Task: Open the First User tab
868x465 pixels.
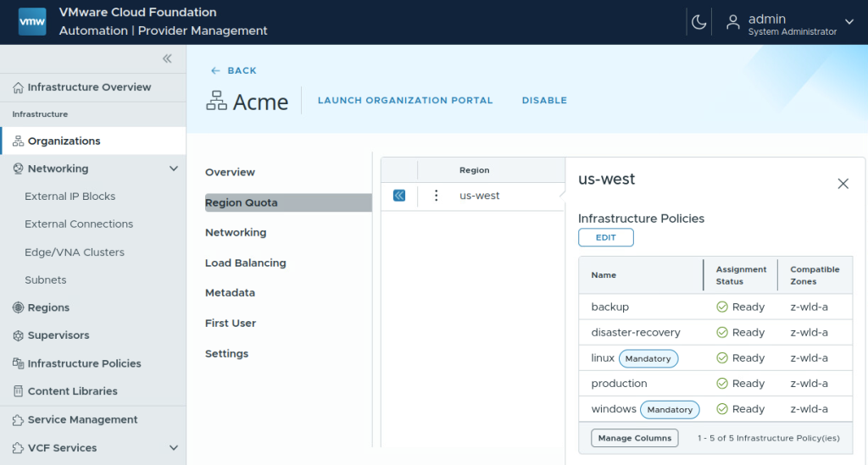Action: tap(231, 323)
